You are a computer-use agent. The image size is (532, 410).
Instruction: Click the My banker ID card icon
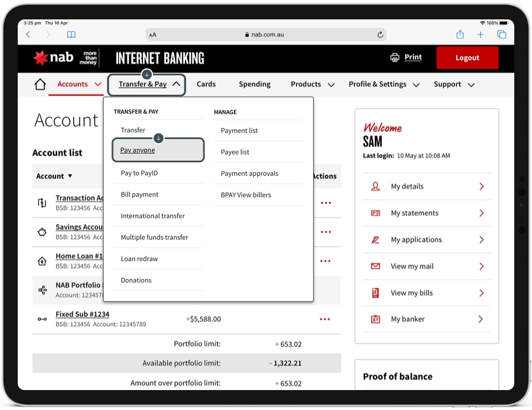click(375, 319)
